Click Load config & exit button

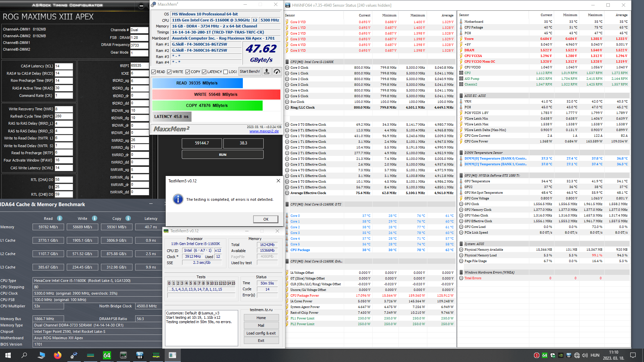(261, 333)
